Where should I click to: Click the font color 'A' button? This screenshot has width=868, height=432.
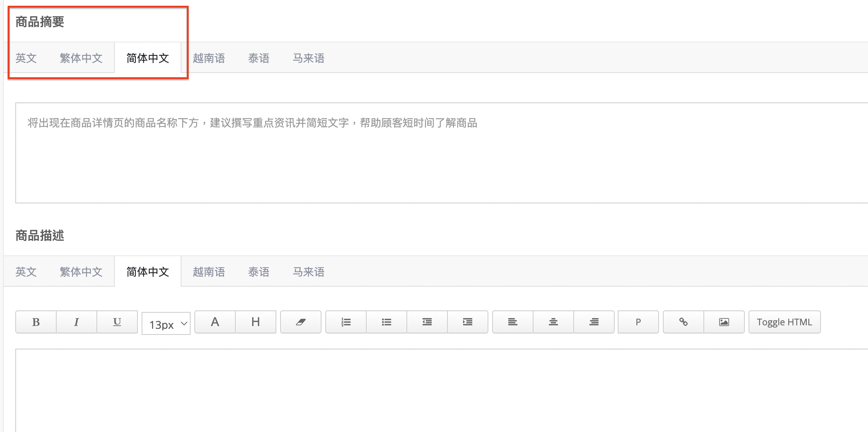[x=215, y=322]
